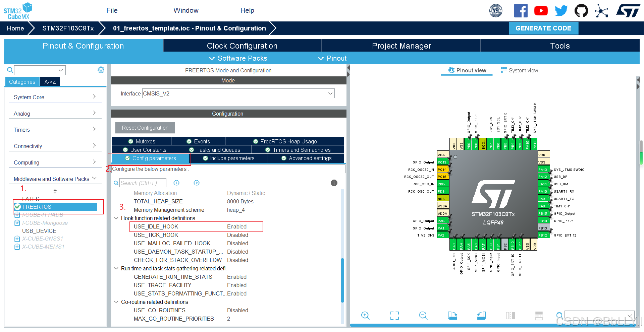Open the File menu
The image size is (644, 332).
tap(112, 10)
